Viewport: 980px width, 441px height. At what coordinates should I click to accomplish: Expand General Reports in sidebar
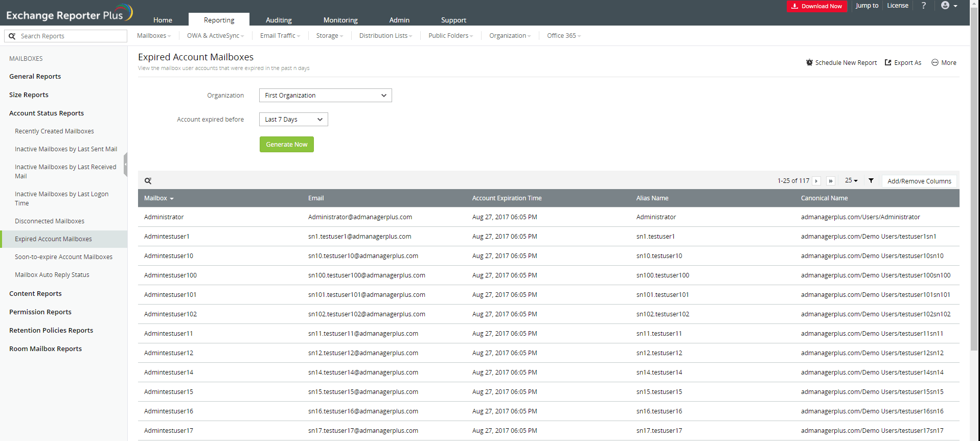[x=35, y=77]
